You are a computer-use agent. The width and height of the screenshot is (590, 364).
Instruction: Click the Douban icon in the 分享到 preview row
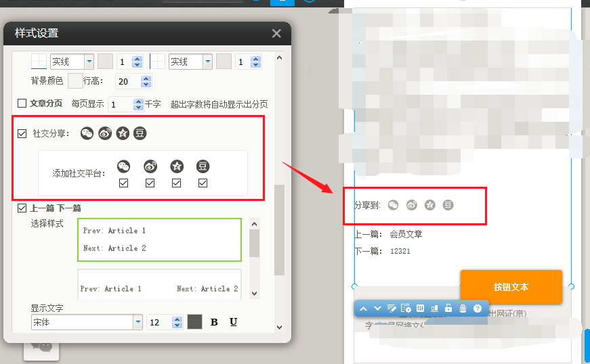click(x=448, y=205)
